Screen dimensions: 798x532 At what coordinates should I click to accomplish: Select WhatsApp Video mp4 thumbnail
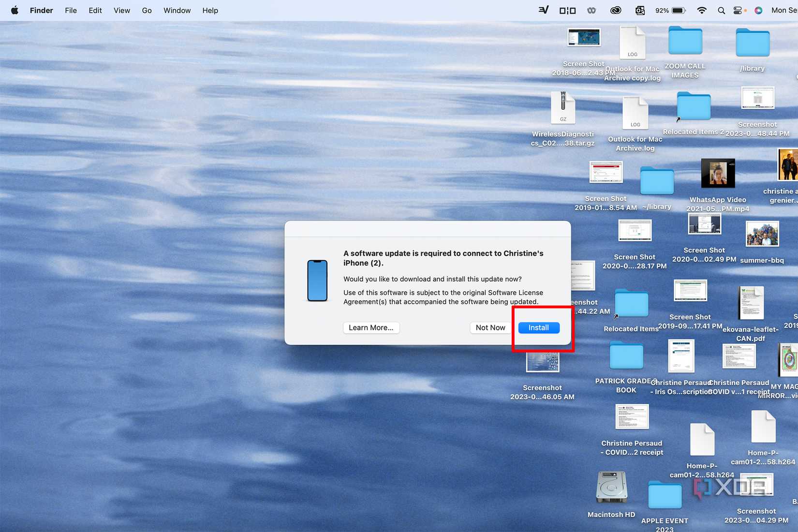coord(718,173)
